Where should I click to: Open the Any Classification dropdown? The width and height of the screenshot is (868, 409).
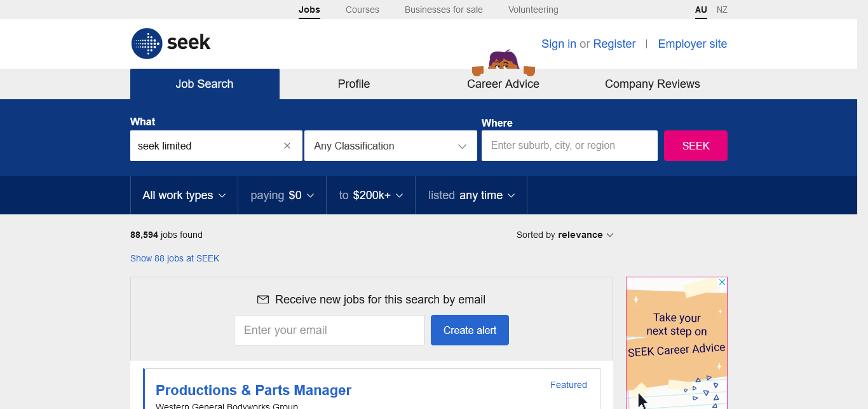coord(390,146)
